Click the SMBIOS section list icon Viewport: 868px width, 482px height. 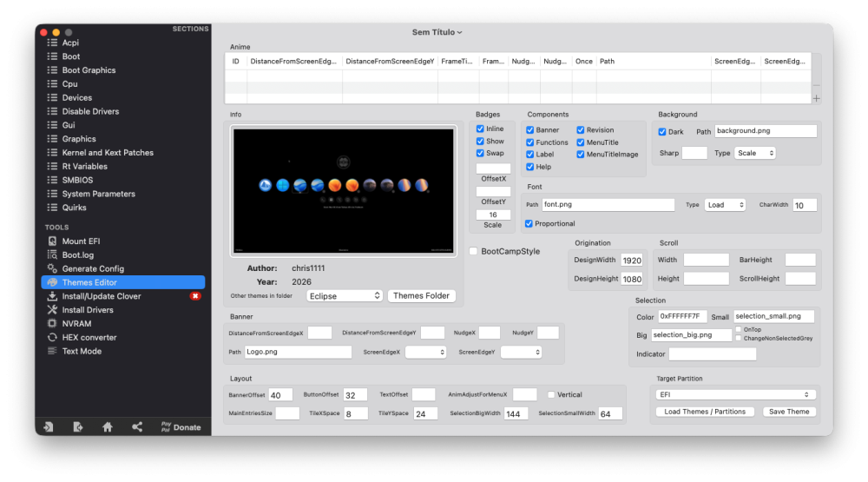(x=52, y=180)
